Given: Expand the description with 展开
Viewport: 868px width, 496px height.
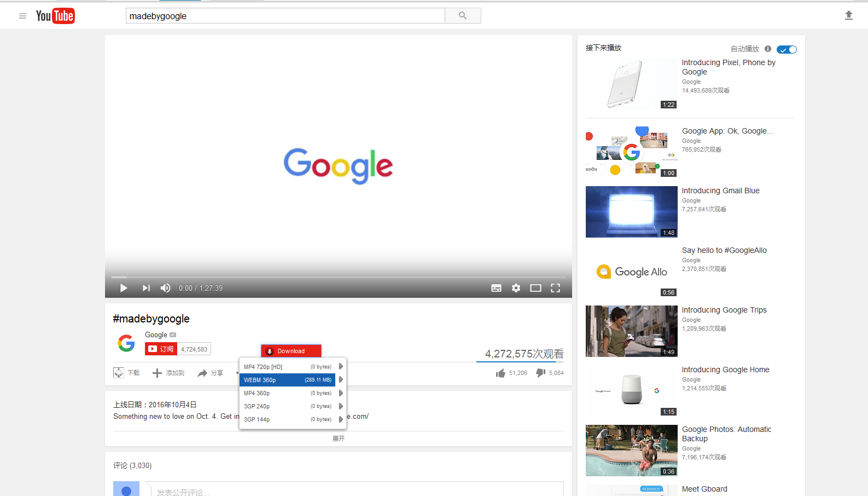Looking at the screenshot, I should (339, 439).
